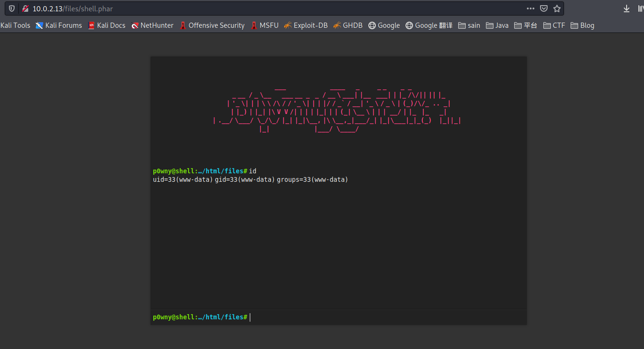
Task: Click the gid=33(www-data) output text
Action: click(245, 179)
